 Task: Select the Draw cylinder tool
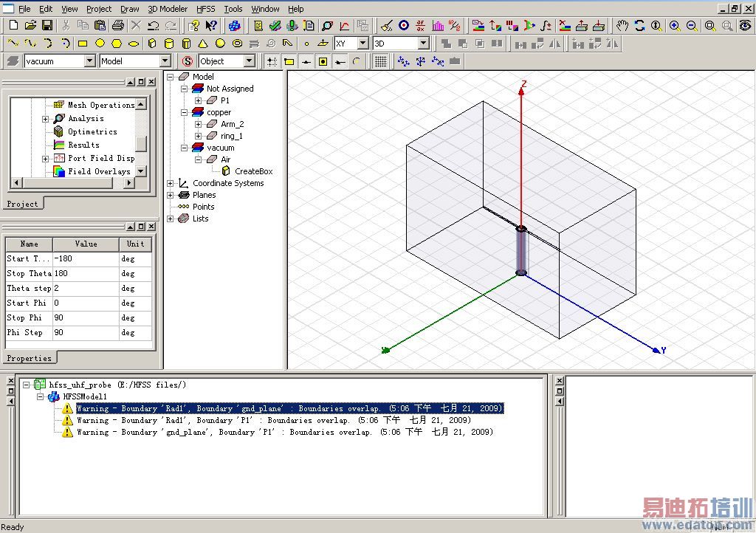pos(169,44)
